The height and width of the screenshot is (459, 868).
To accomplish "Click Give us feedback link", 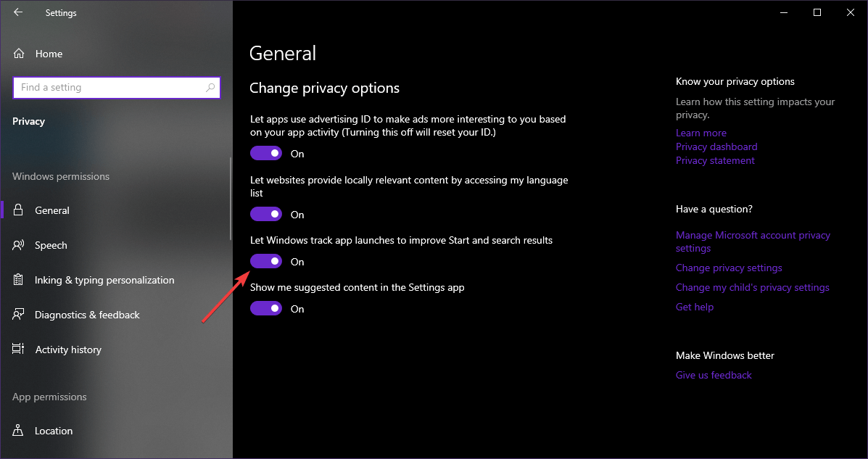I will tap(714, 375).
